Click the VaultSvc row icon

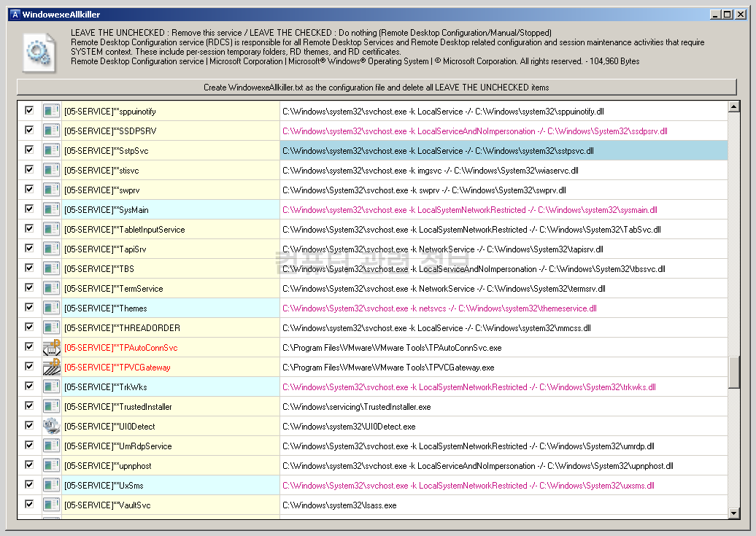[51, 505]
